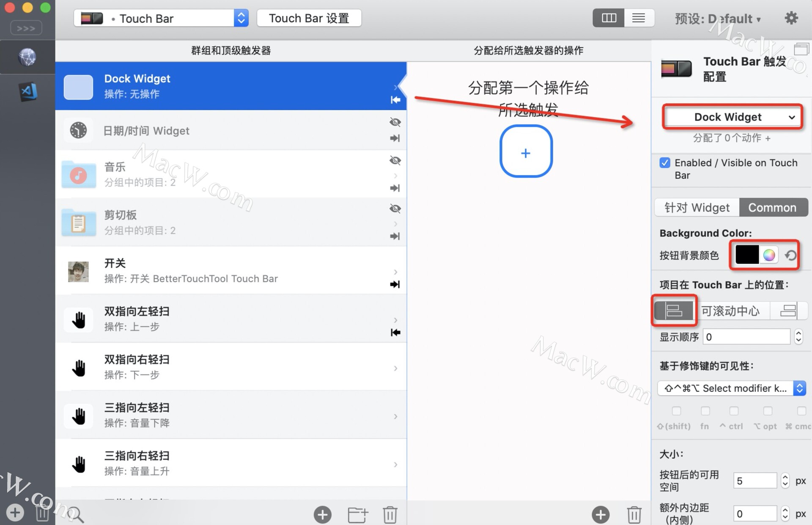Click the add new folder icon
The image size is (812, 525).
[357, 514]
